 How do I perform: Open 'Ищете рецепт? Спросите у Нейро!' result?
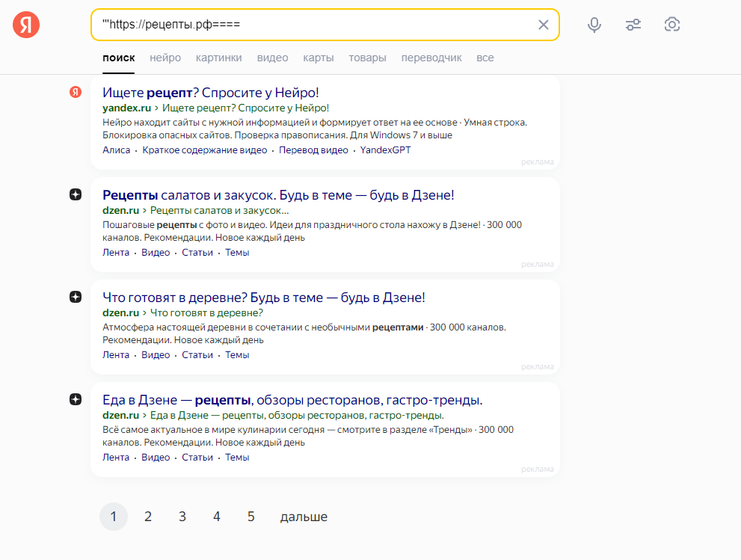point(211,93)
